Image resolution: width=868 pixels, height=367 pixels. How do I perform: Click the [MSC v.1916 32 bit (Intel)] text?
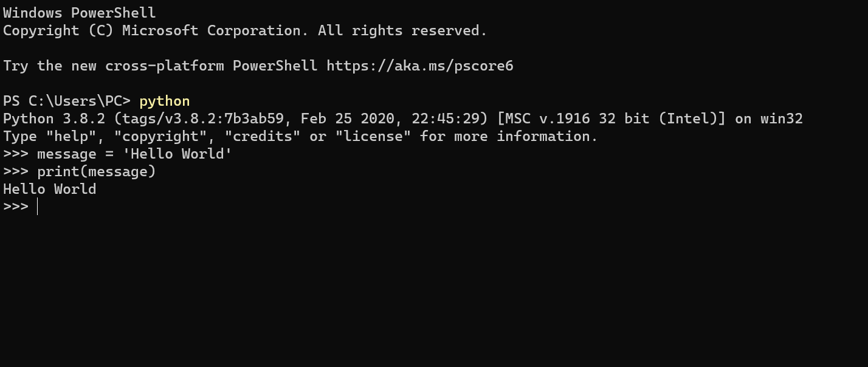pyautogui.click(x=611, y=118)
